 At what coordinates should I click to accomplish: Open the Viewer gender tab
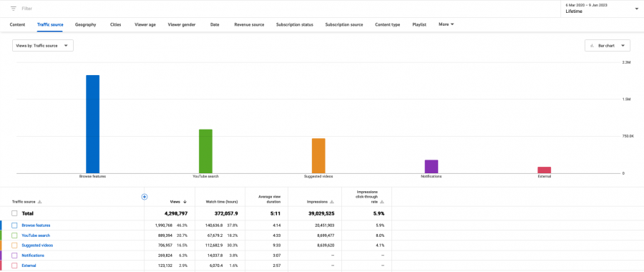(182, 24)
